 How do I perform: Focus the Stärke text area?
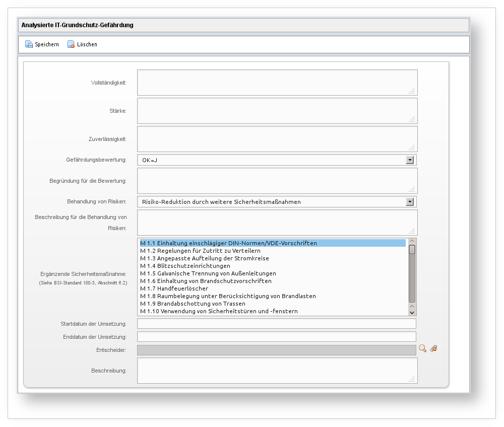pyautogui.click(x=277, y=111)
